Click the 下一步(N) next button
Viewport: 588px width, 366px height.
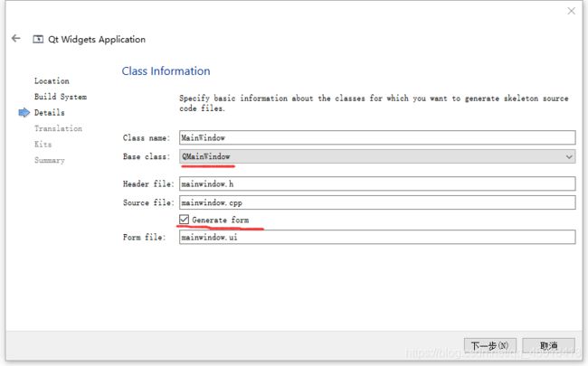coord(489,345)
